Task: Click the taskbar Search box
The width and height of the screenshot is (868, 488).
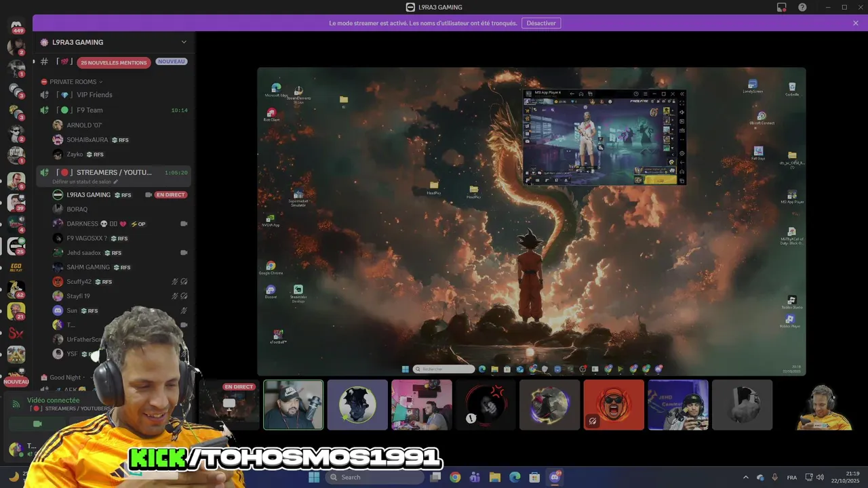Action: point(374,477)
